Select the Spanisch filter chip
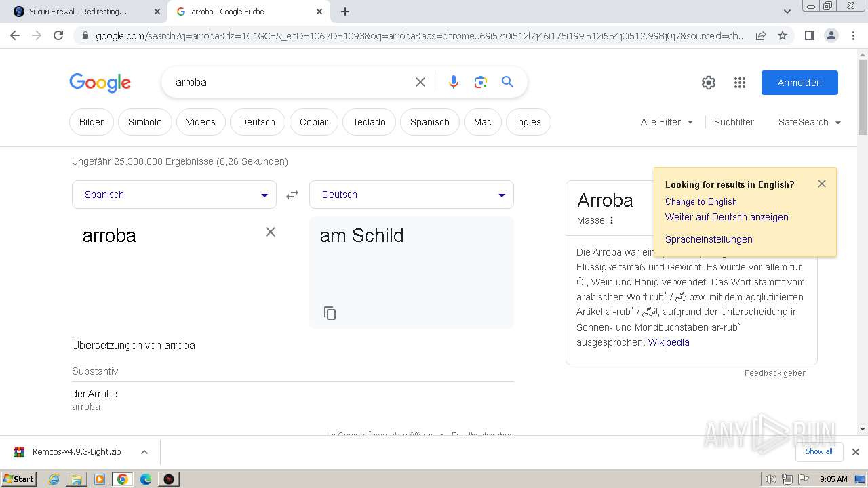The width and height of the screenshot is (868, 488). click(430, 122)
